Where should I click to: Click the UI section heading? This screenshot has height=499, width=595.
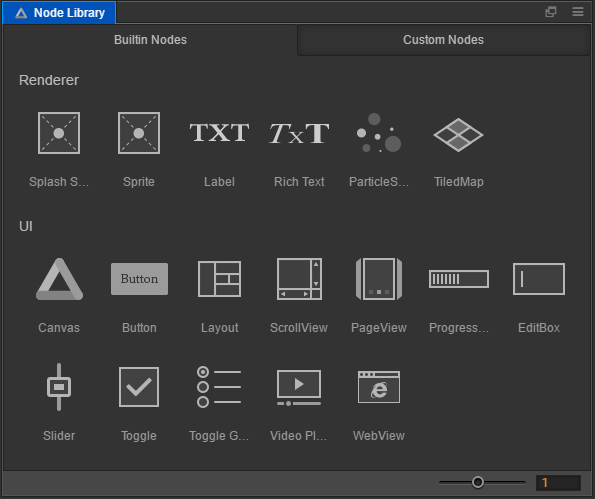[26, 226]
